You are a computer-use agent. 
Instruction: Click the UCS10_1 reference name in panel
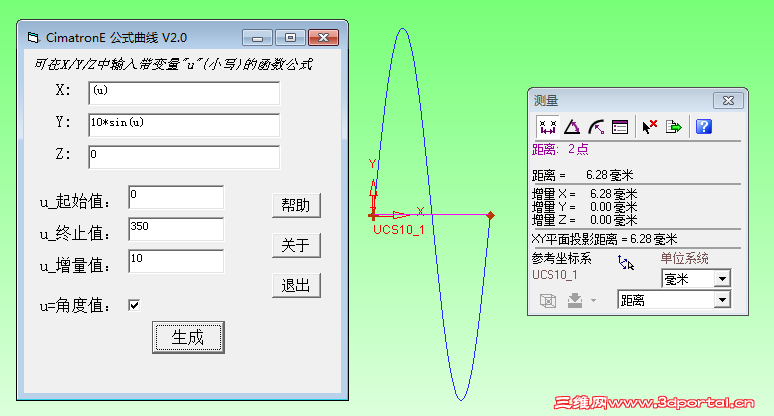pos(555,275)
